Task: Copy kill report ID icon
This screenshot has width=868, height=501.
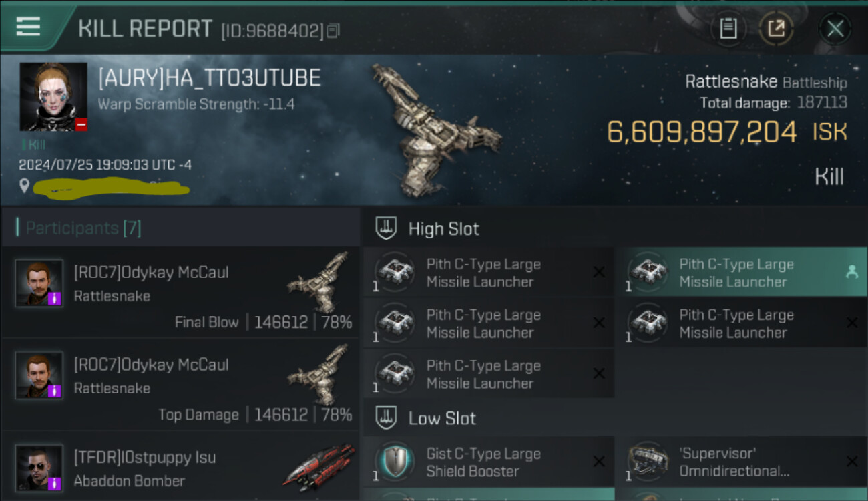Action: click(x=333, y=30)
